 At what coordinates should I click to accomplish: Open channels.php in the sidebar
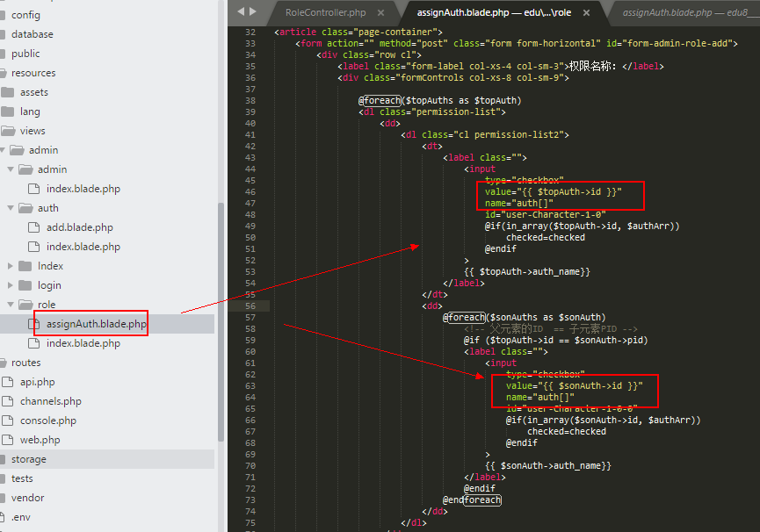pos(50,401)
